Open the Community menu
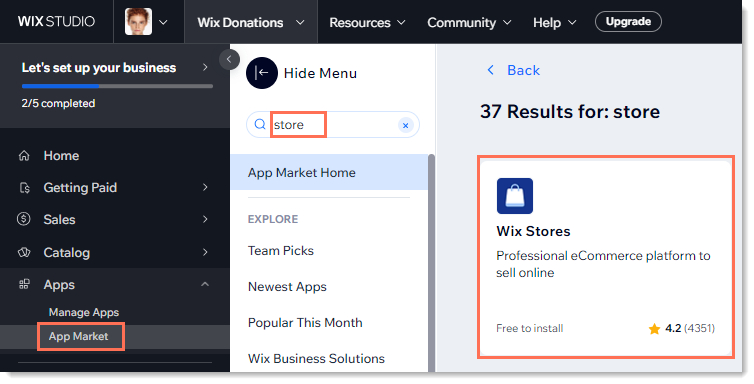Viewport: 754px width, 384px height. [469, 23]
